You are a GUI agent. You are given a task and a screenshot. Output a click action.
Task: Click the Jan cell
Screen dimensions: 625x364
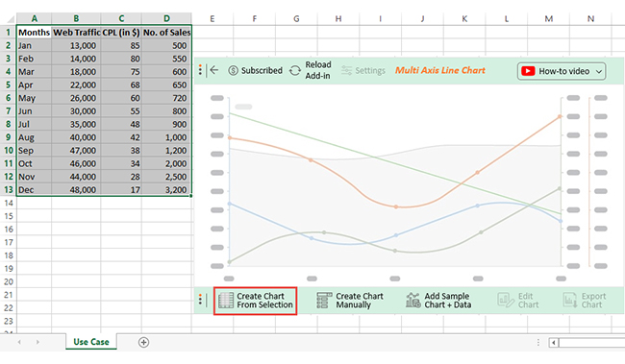(x=35, y=45)
